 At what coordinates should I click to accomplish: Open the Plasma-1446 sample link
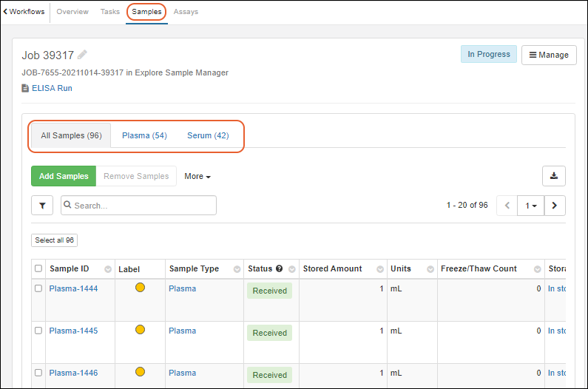(x=73, y=373)
